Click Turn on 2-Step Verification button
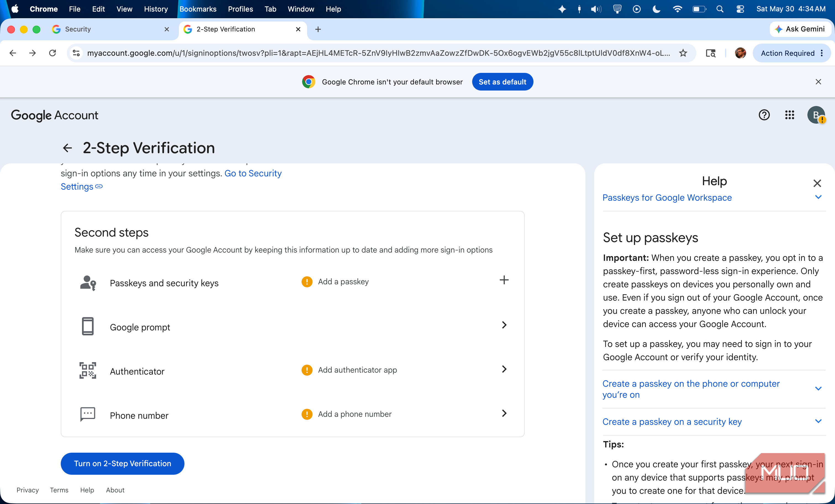Screen dimensions: 835x504 (122, 463)
